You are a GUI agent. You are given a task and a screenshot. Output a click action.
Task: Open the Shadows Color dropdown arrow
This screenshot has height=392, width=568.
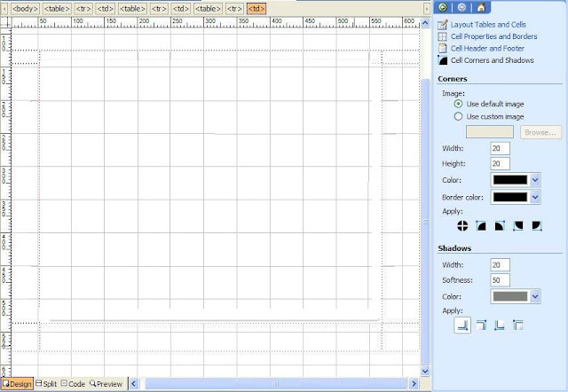[535, 296]
